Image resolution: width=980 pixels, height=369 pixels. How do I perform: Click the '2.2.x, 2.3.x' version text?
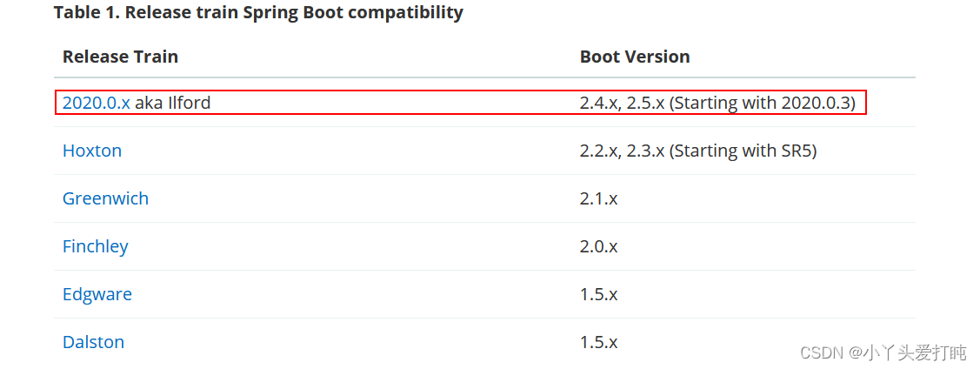[622, 151]
